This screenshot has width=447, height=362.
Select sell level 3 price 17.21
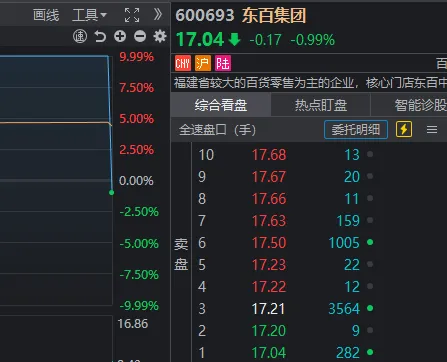pos(268,309)
